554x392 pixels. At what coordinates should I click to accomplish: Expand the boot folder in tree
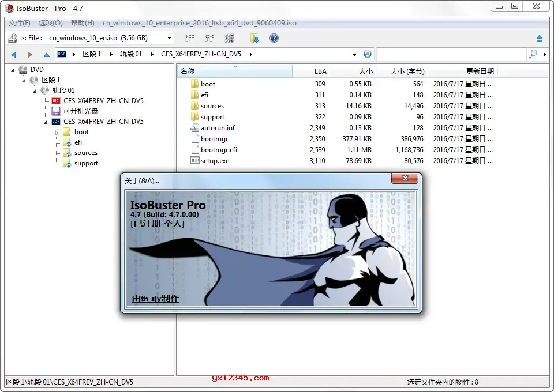pyautogui.click(x=57, y=133)
